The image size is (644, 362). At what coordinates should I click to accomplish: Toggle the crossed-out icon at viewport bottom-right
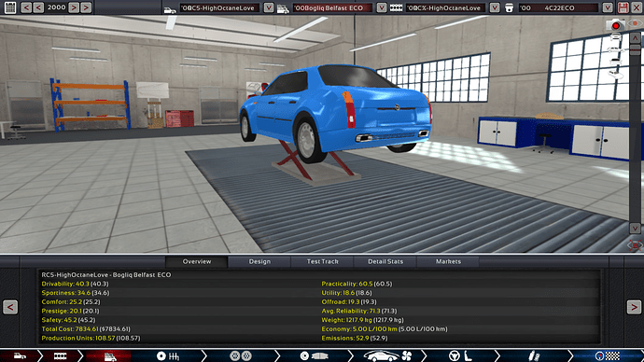(x=635, y=245)
